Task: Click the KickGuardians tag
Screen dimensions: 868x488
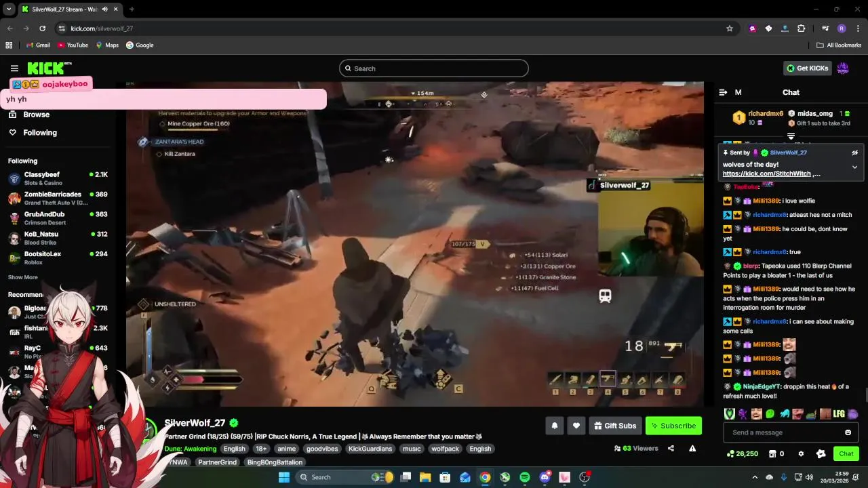Action: pos(370,449)
